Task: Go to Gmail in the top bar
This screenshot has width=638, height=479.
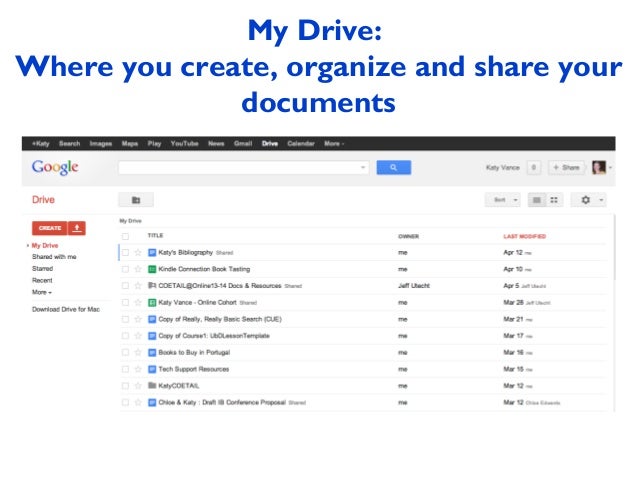Action: coord(243,144)
